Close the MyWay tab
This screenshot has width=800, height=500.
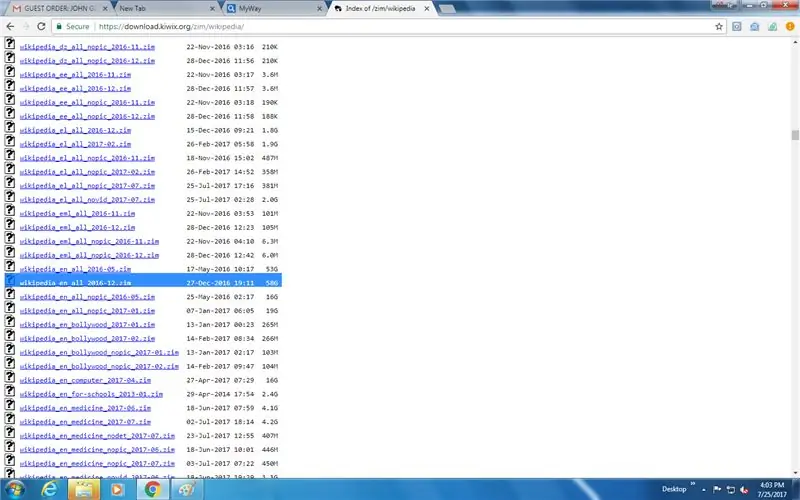[319, 9]
